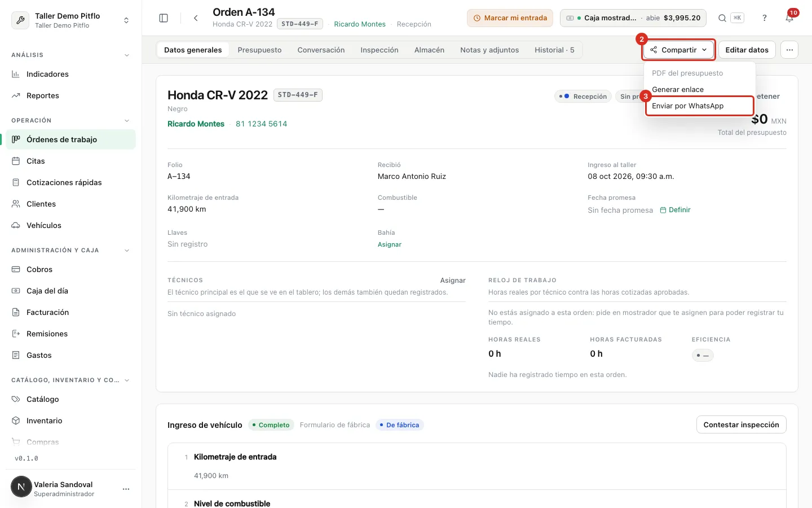This screenshot has width=812, height=508.
Task: Collapse the CATÁLOGO, INVENTARIO section
Action: click(x=127, y=380)
